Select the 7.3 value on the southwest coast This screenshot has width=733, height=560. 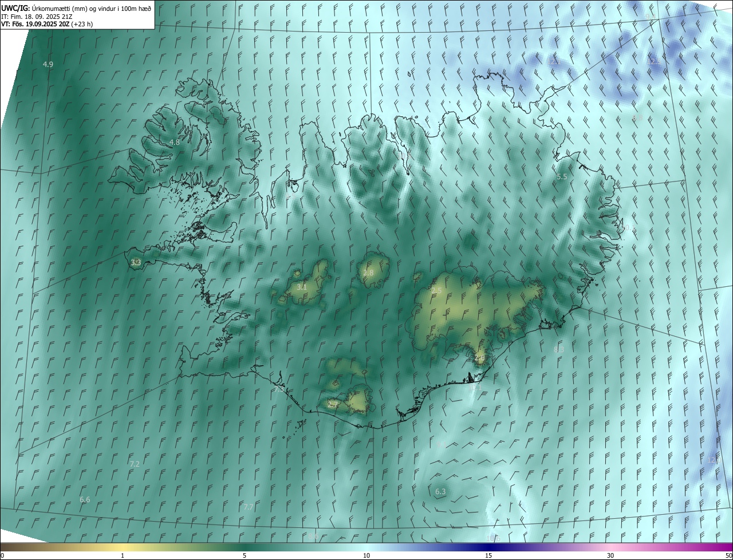coord(279,389)
